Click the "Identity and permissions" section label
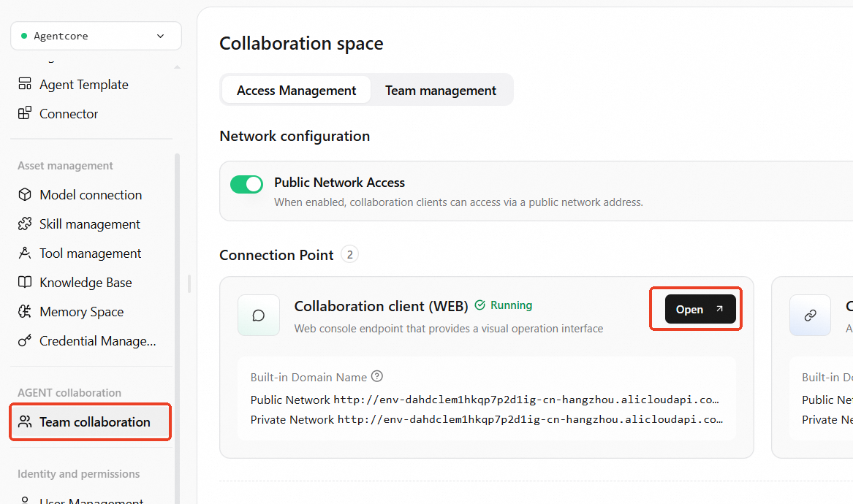853x504 pixels. [x=78, y=473]
